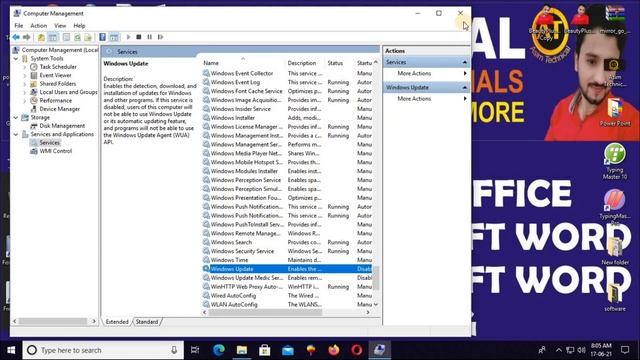Click the Windows Start button
The image size is (640, 360).
11,350
